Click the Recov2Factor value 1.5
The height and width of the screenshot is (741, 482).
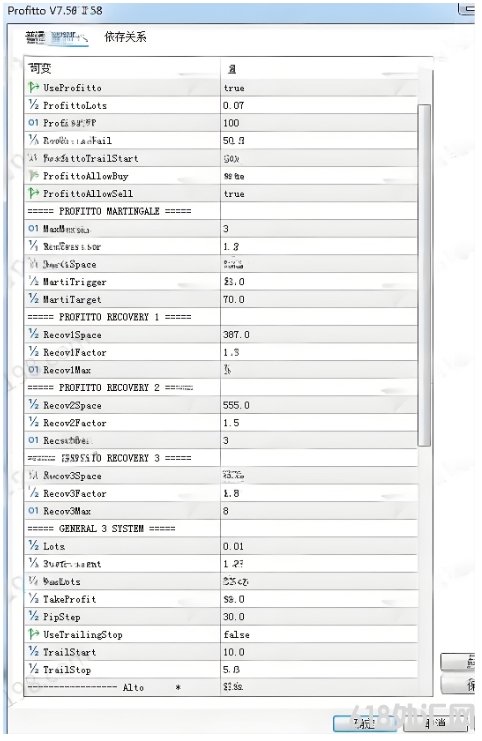coord(231,423)
